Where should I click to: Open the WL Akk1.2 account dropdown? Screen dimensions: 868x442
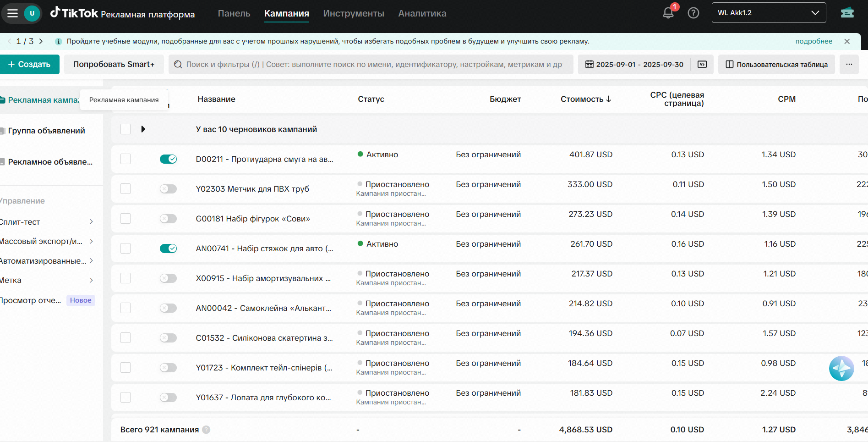(769, 13)
